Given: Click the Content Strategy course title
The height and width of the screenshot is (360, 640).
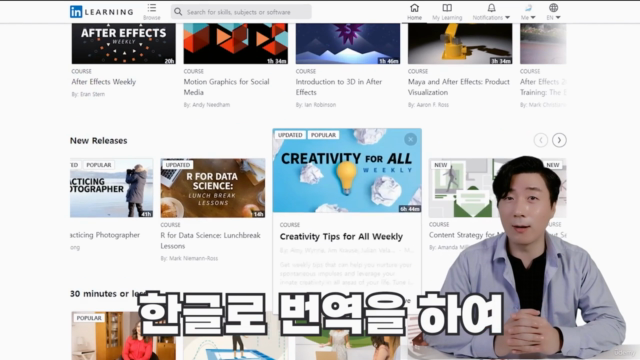Looking at the screenshot, I should pos(465,235).
